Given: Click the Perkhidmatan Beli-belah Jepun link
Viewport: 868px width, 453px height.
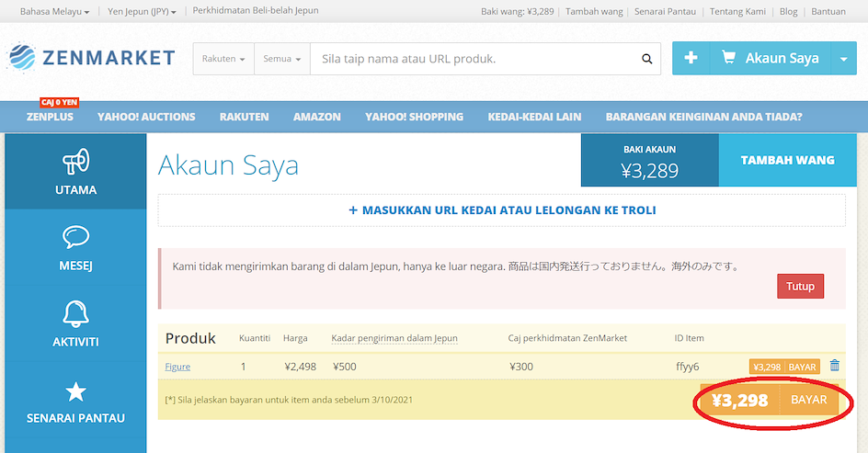Looking at the screenshot, I should [x=256, y=10].
